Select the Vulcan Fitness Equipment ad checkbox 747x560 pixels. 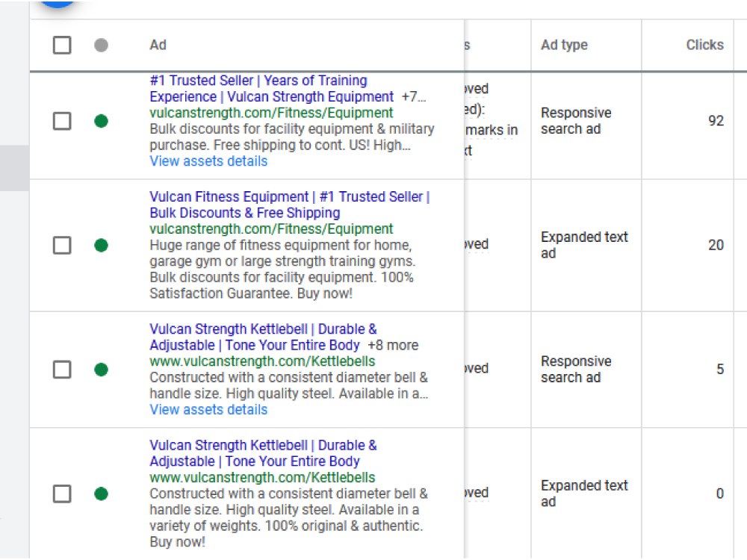point(62,245)
